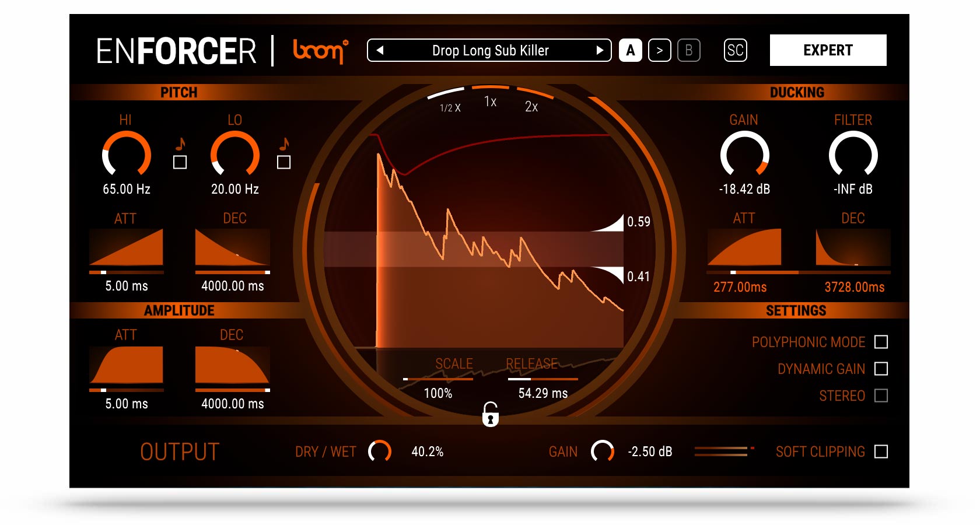Click the 20.00 Hz value field
This screenshot has height=525, width=980.
coord(235,189)
